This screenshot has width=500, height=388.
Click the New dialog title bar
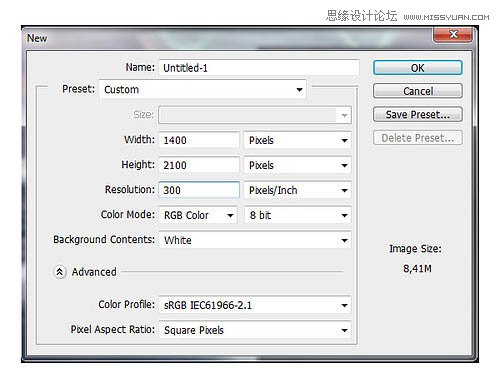point(227,38)
